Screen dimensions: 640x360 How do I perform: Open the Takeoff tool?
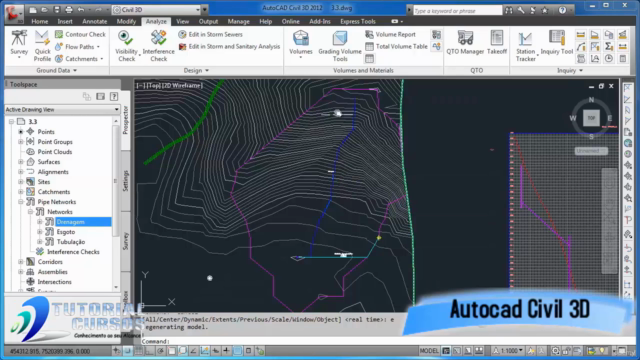[x=497, y=43]
